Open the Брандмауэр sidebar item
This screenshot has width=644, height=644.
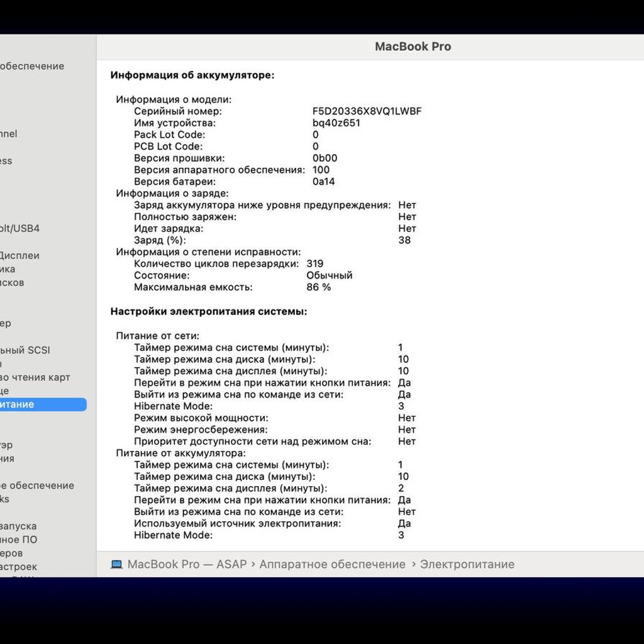[x=6, y=445]
